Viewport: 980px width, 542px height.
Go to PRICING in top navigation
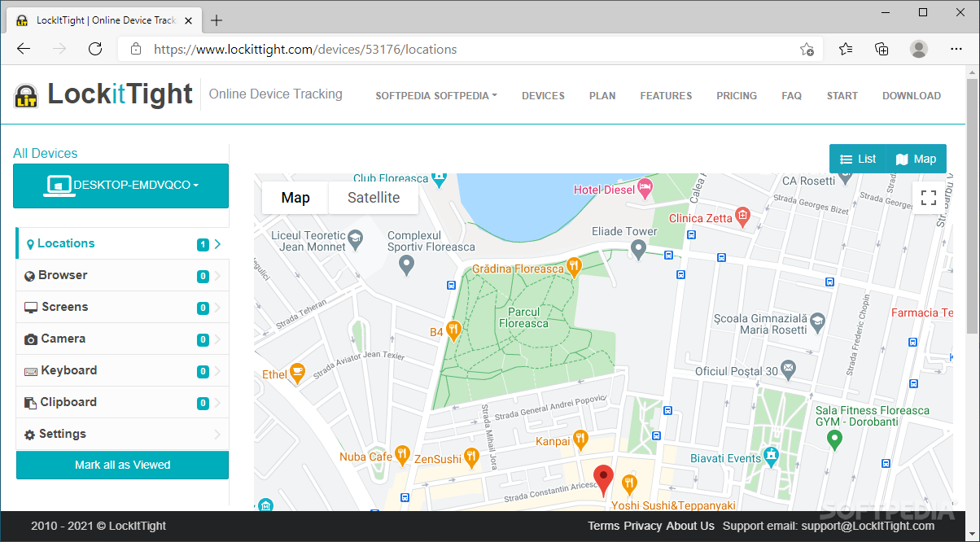[x=737, y=95]
